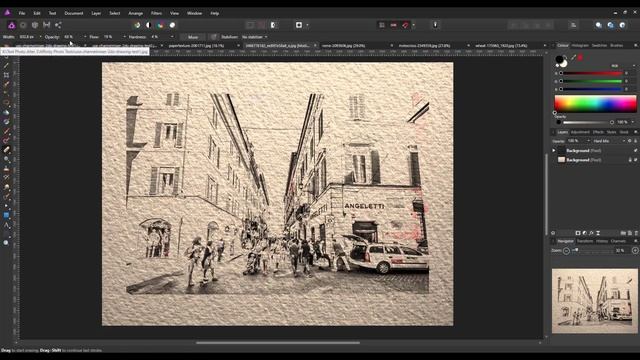This screenshot has width=640, height=360.
Task: Click the rainbow colour spectrum bar
Action: coord(595,104)
